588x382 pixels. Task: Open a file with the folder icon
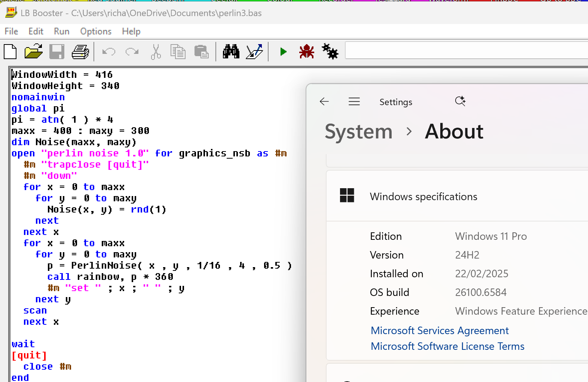click(34, 52)
